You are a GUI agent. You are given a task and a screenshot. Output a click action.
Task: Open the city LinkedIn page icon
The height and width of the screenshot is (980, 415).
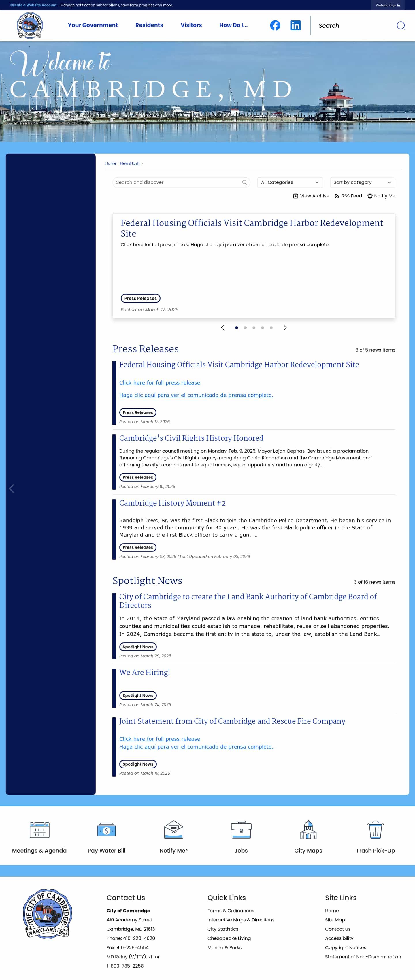296,25
